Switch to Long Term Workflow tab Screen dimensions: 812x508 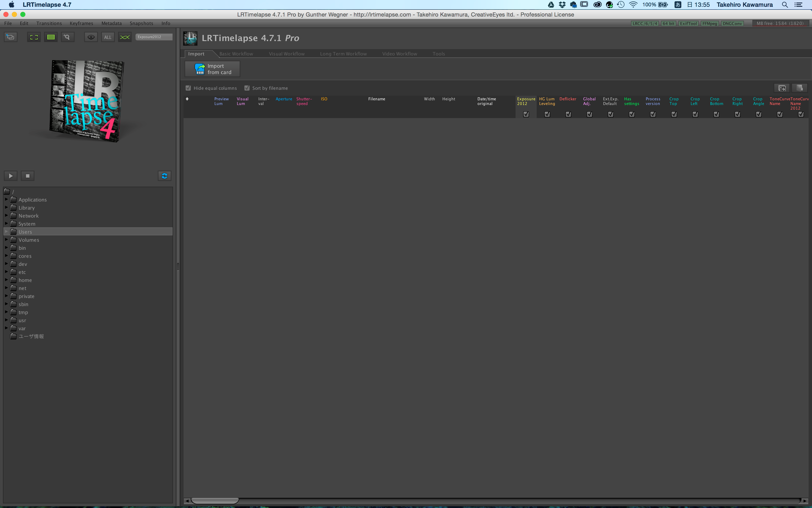click(343, 54)
